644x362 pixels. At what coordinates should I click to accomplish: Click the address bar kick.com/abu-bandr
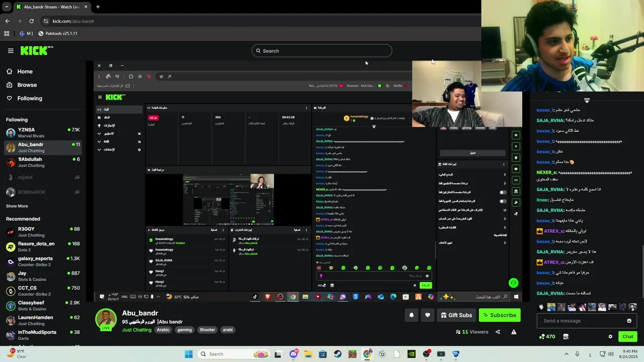73,21
